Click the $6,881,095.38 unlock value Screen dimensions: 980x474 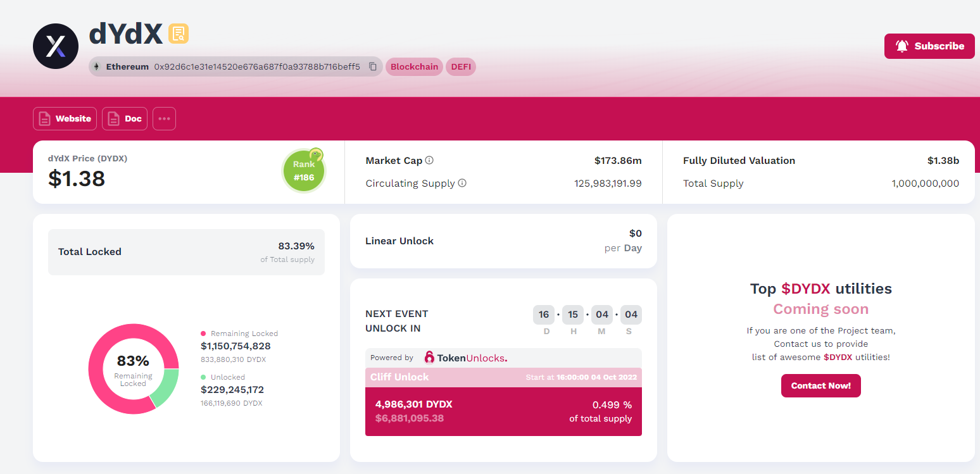tap(411, 418)
